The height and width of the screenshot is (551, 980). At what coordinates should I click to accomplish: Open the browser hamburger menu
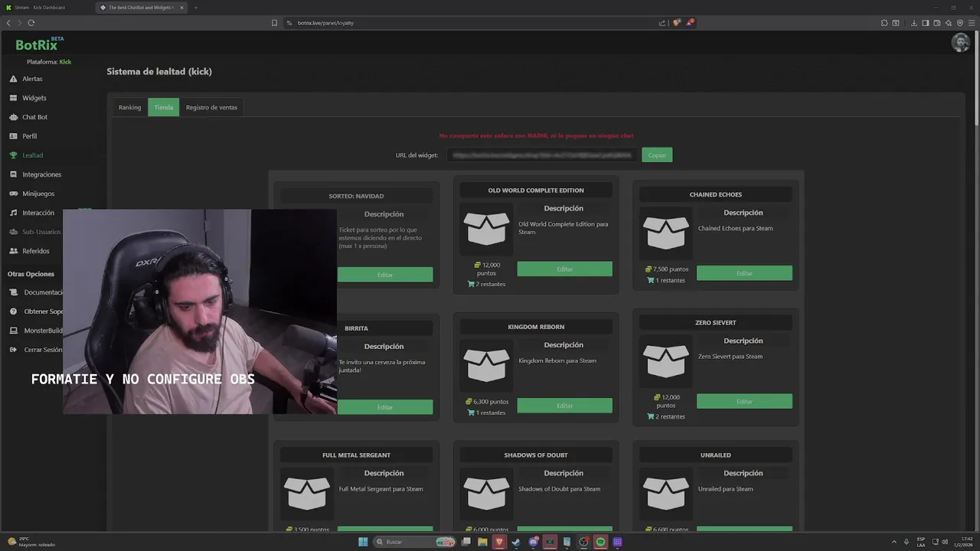click(x=972, y=23)
